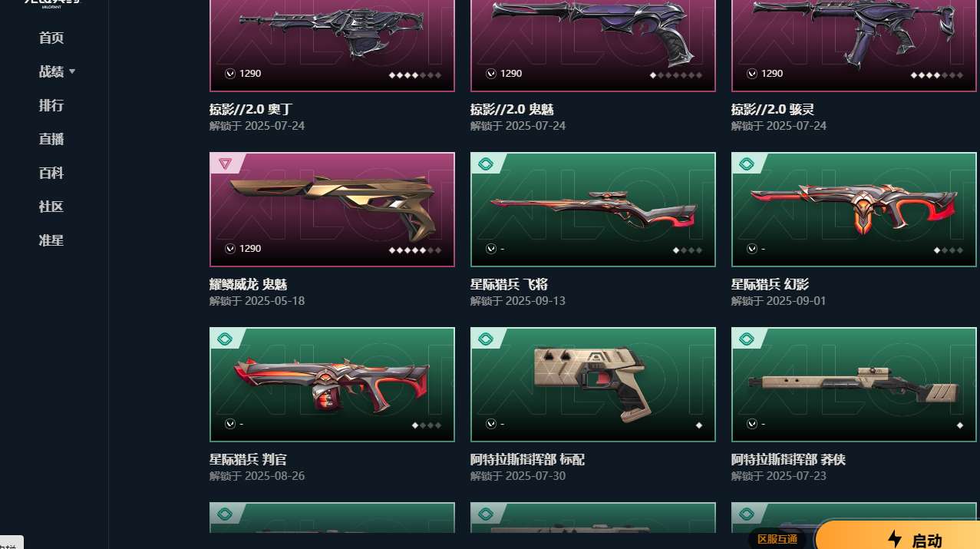
Task: Click the tier badge on 星际猎兵 判官 card
Action: (225, 338)
